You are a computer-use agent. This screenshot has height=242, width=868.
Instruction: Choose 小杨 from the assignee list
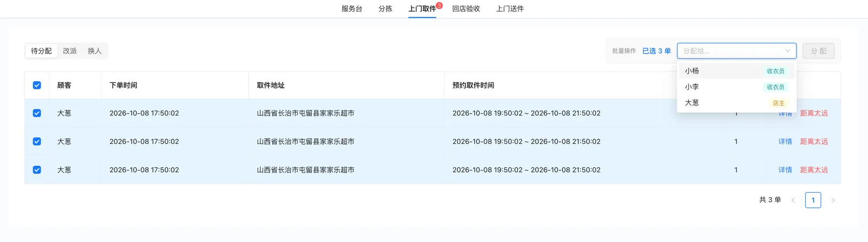737,71
